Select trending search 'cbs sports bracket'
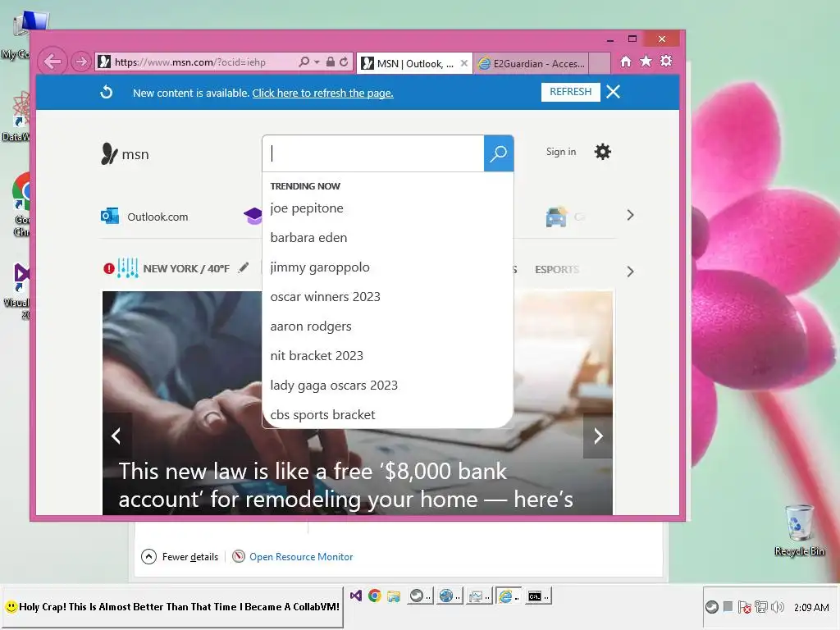Image resolution: width=840 pixels, height=630 pixels. [x=322, y=414]
